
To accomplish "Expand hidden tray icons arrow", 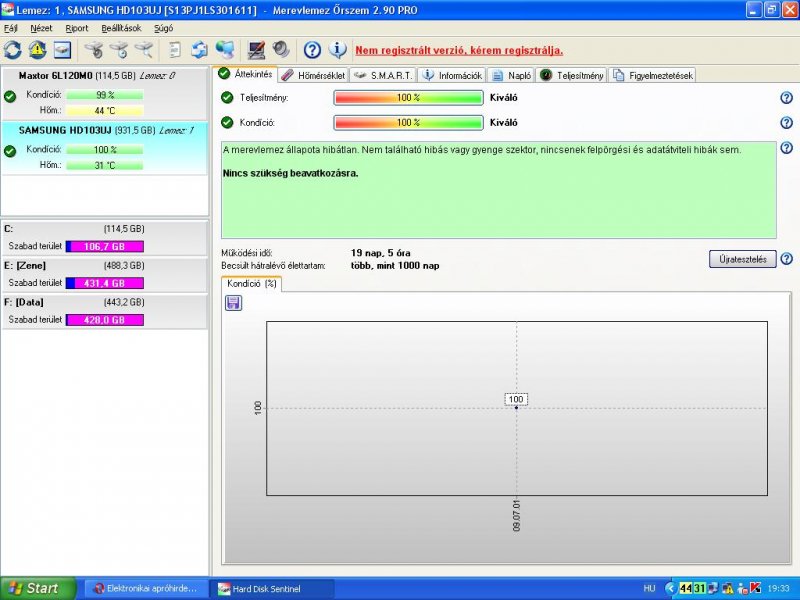I will point(671,588).
